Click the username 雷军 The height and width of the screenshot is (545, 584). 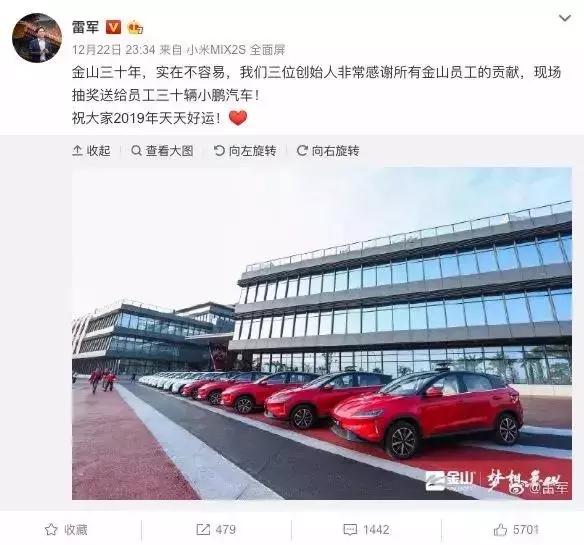(85, 27)
